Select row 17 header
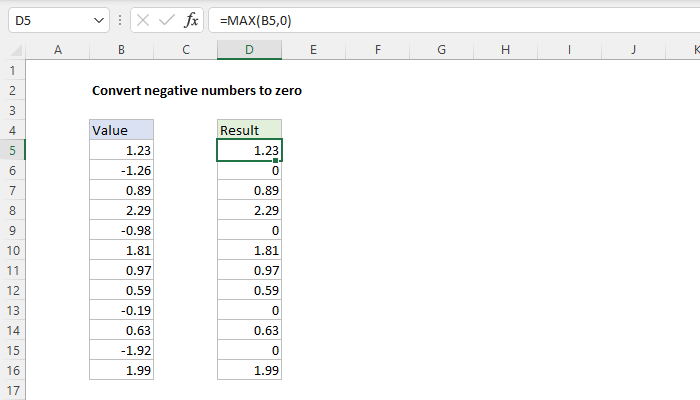700x400 pixels. 12,390
